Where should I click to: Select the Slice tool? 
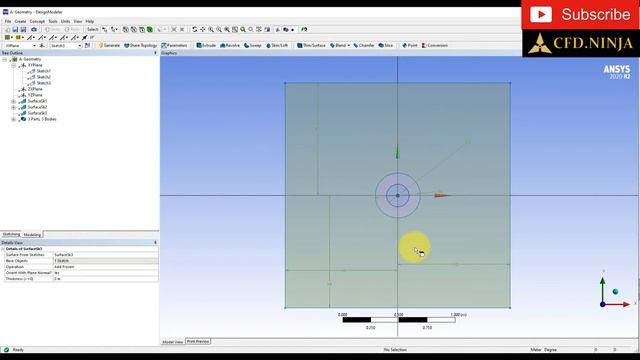(x=386, y=45)
